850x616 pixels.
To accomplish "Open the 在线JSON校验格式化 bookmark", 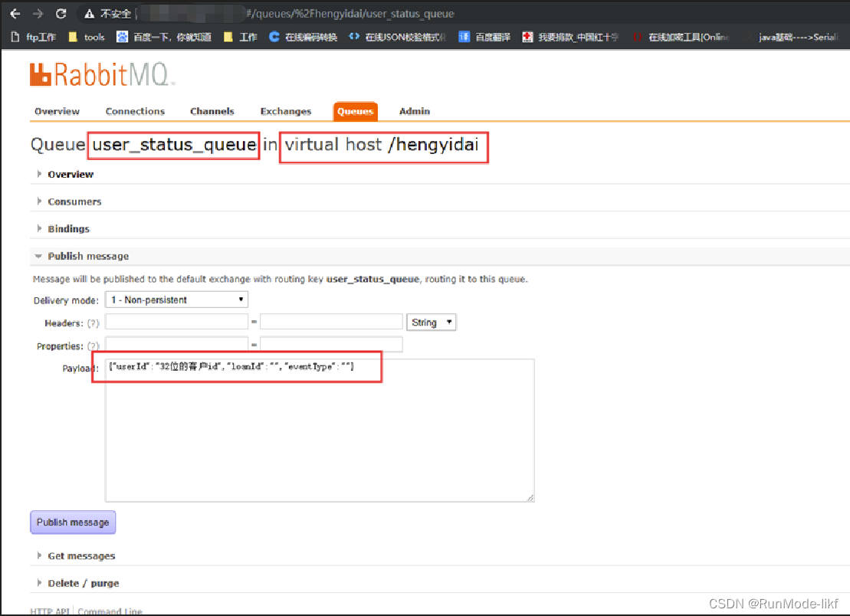I will [x=397, y=37].
